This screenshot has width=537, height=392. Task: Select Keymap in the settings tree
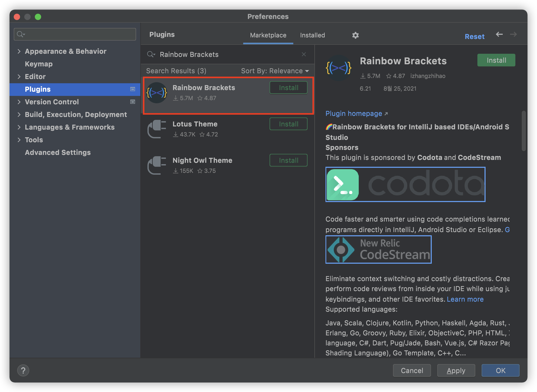39,64
